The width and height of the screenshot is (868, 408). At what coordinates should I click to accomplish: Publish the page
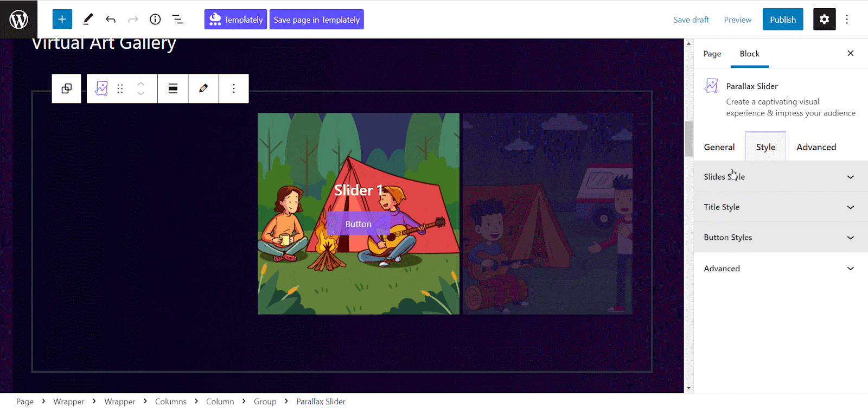point(783,20)
